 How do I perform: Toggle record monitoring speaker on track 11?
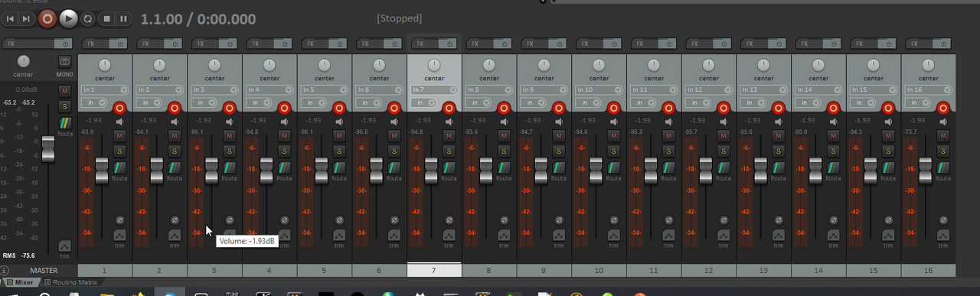point(669,121)
